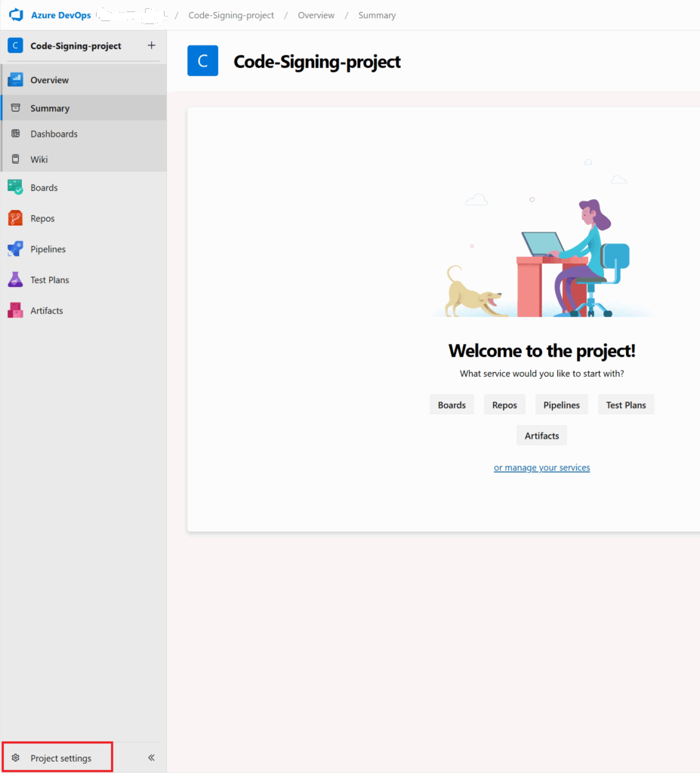The image size is (700, 773).
Task: Select Summary in the Overview menu
Action: 50,109
